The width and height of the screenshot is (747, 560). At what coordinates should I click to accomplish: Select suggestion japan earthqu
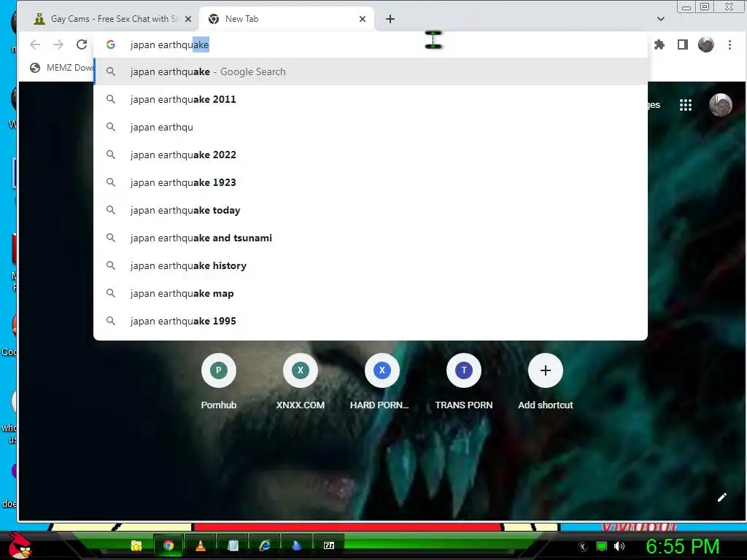(371, 127)
